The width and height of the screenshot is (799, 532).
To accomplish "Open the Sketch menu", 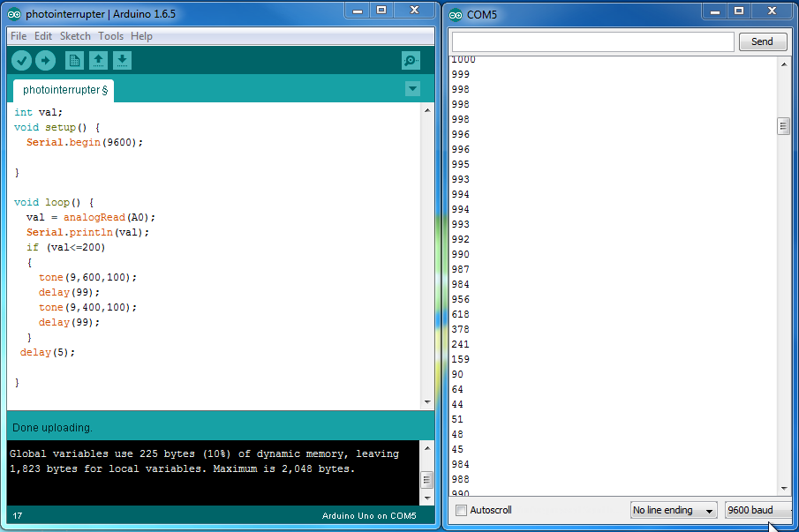I will click(75, 36).
